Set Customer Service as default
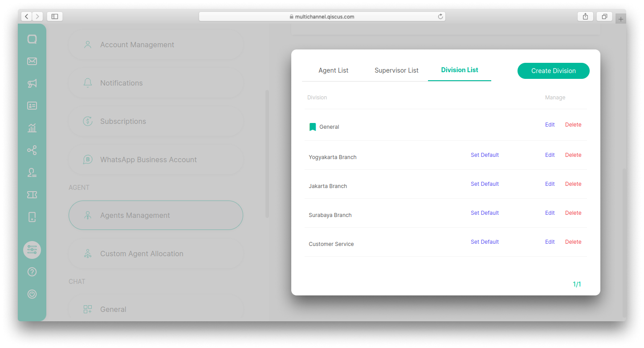The height and width of the screenshot is (348, 644). point(485,242)
